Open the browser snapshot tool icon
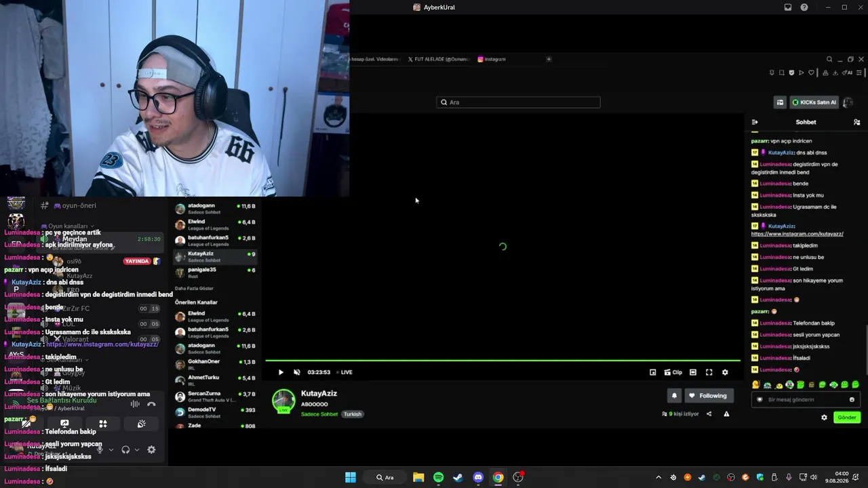The width and height of the screenshot is (868, 488). pyautogui.click(x=782, y=73)
